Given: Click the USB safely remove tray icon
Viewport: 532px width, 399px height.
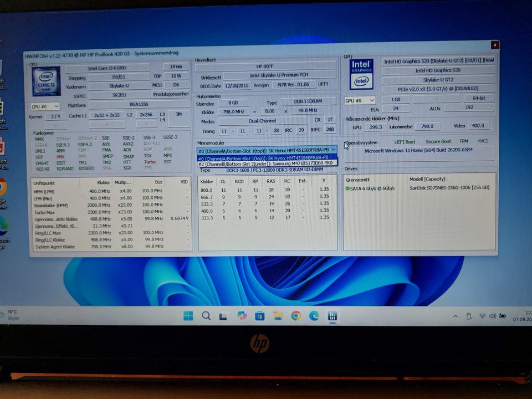Looking at the screenshot, I should 469,316.
